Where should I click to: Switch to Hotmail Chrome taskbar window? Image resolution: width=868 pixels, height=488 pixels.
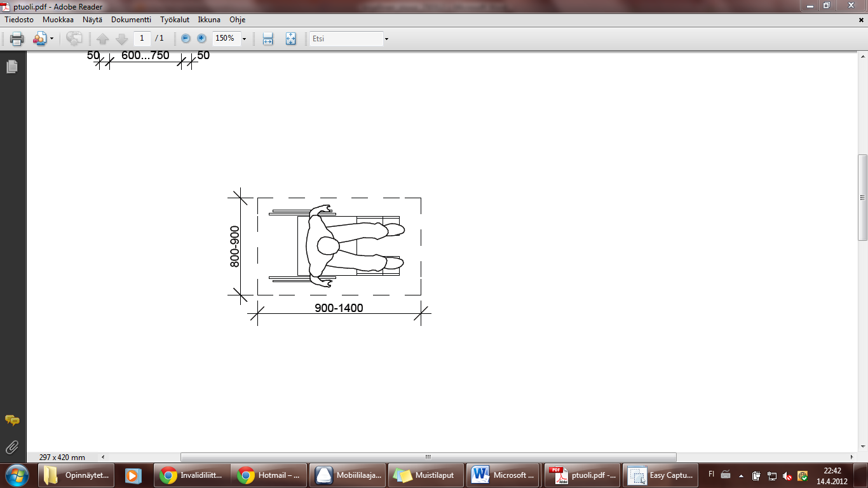pyautogui.click(x=270, y=475)
